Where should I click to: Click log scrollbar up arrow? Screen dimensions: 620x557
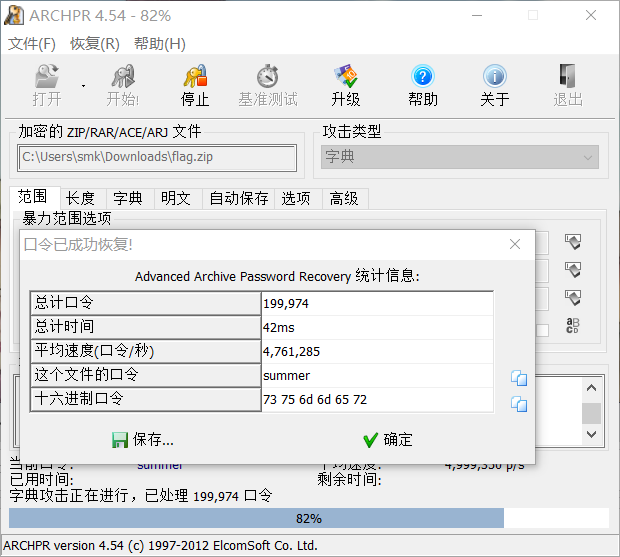click(592, 388)
